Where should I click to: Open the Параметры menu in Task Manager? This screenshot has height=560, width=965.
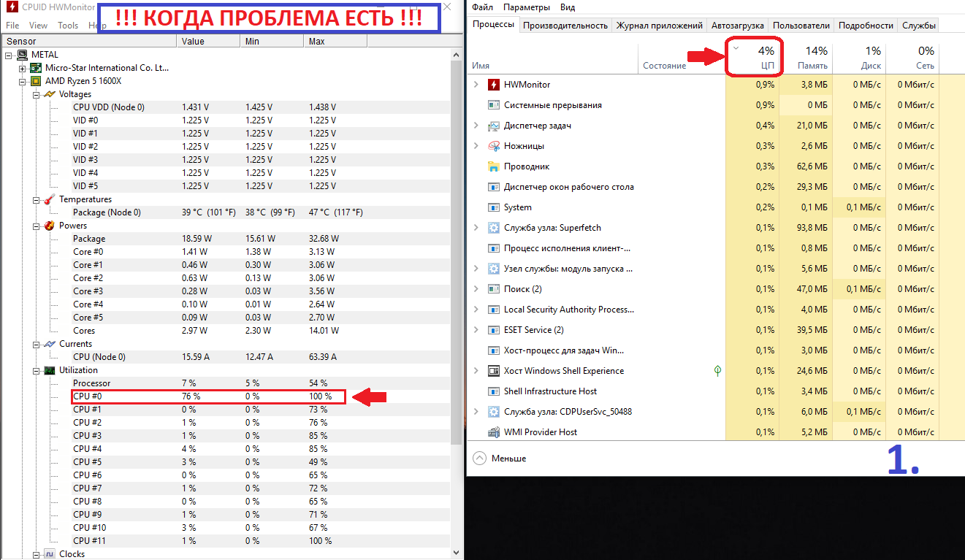[527, 7]
